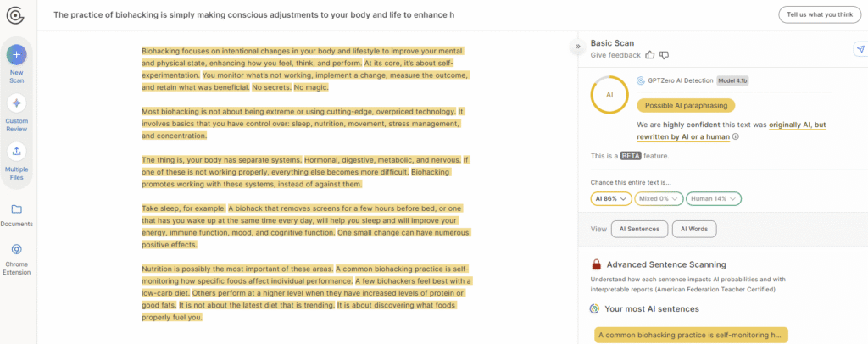
Task: Click the New Scan plus icon
Action: pos(17,55)
